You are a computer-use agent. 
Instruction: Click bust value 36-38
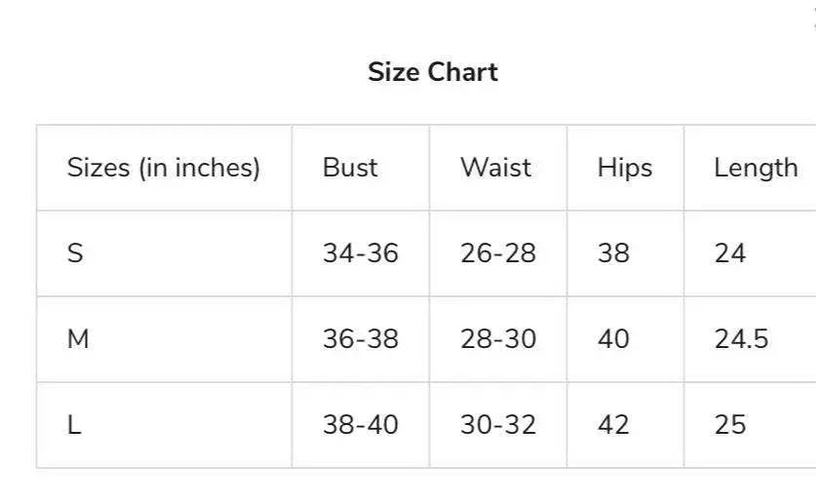click(x=361, y=339)
